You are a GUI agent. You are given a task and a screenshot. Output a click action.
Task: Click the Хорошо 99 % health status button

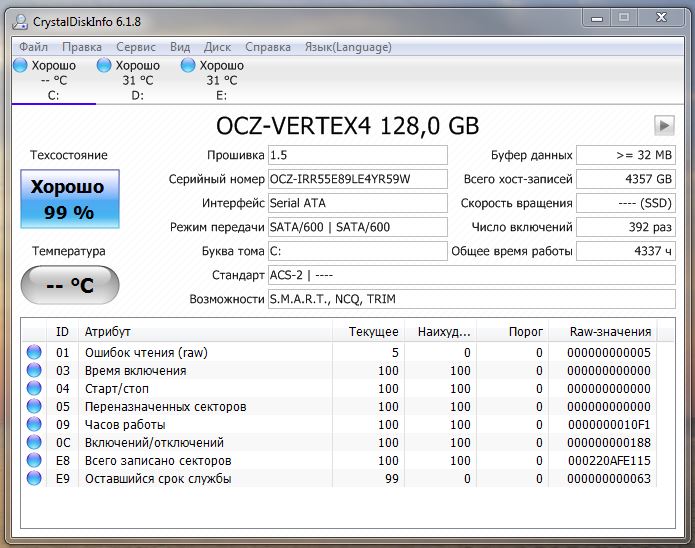pos(70,199)
